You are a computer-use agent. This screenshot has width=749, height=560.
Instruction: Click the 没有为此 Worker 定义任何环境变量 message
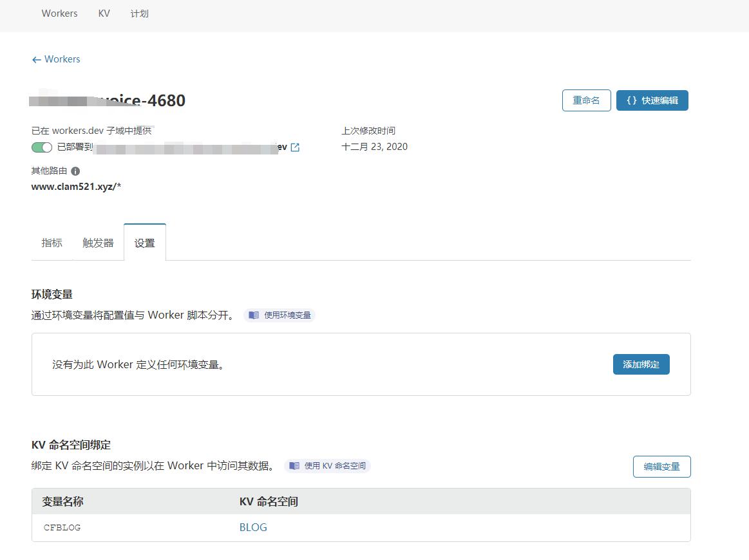(138, 365)
